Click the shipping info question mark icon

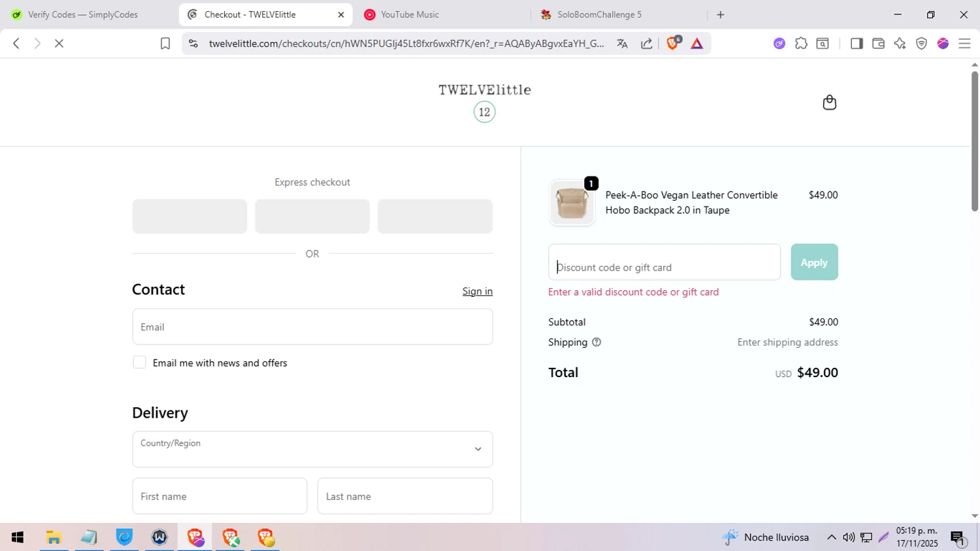tap(596, 342)
